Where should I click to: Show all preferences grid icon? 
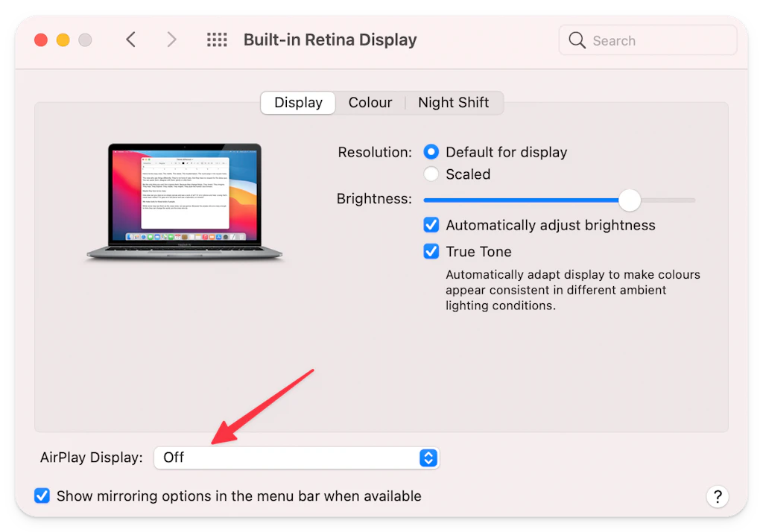pyautogui.click(x=217, y=39)
